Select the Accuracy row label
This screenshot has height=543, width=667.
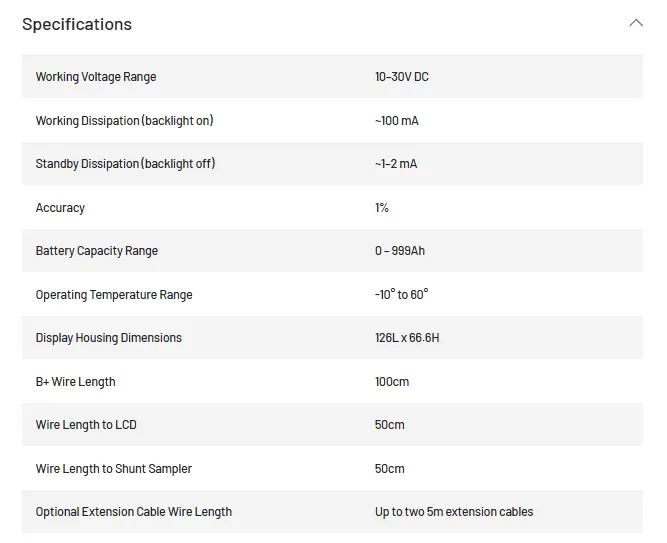(x=60, y=208)
